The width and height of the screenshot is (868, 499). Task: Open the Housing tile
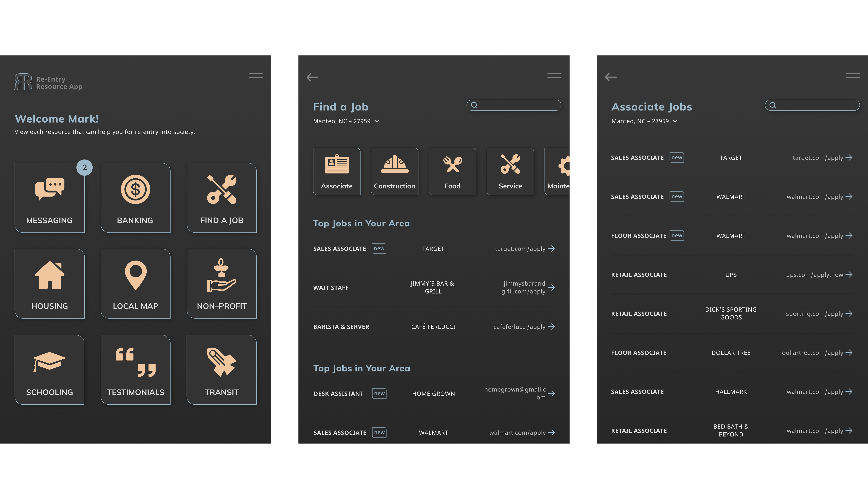click(x=49, y=283)
